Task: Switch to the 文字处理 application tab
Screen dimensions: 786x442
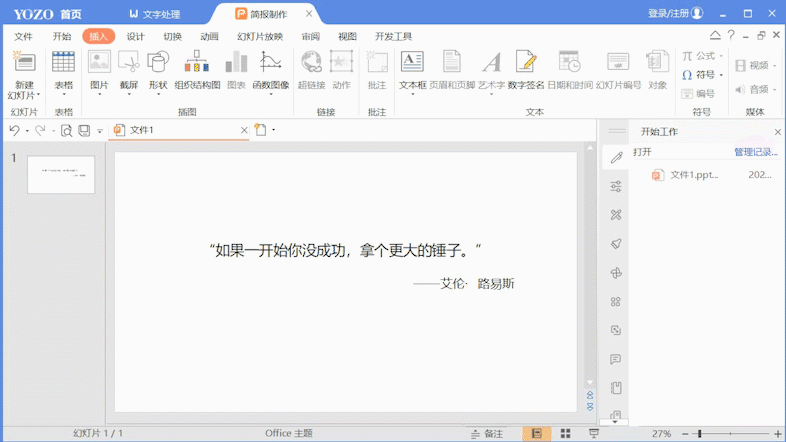Action: [155, 14]
